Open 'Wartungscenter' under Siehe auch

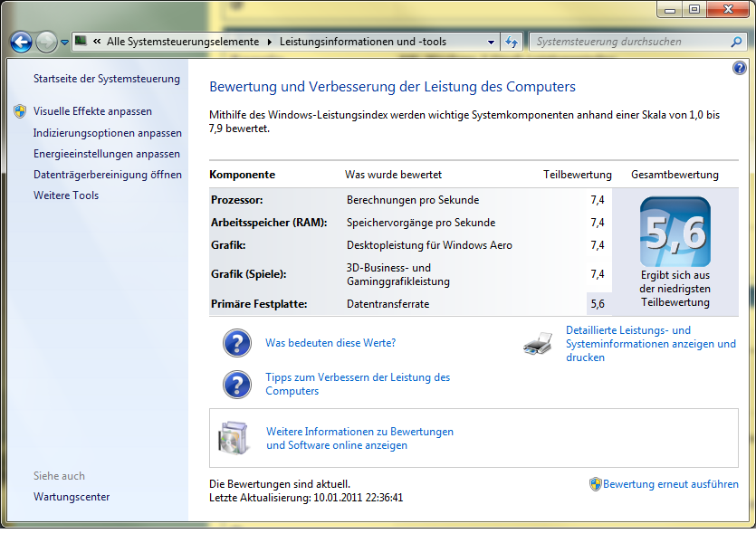point(72,497)
